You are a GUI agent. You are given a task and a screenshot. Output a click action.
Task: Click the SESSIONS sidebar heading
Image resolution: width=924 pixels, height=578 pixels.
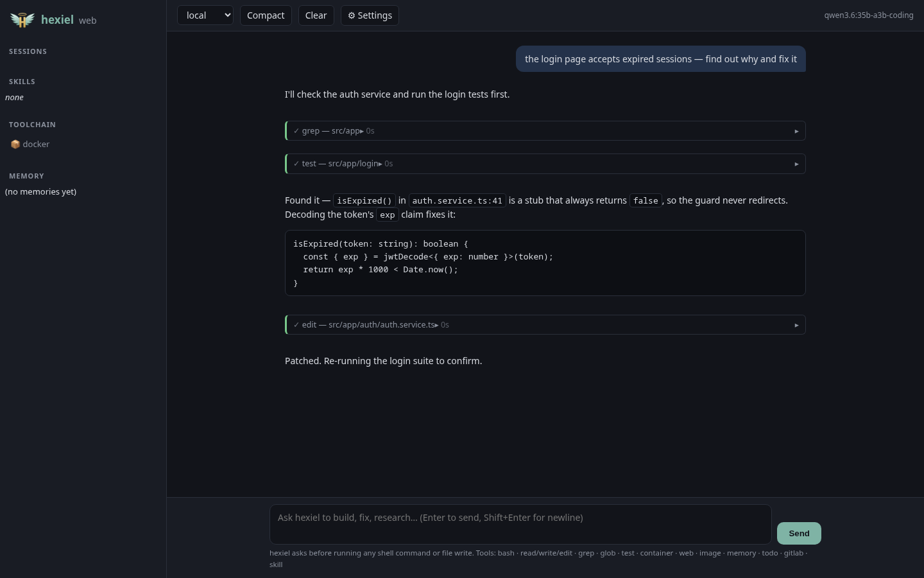pos(28,51)
